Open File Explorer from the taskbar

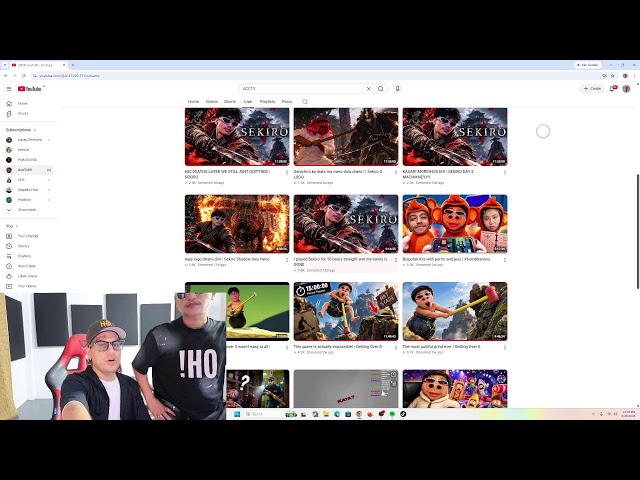click(x=326, y=414)
